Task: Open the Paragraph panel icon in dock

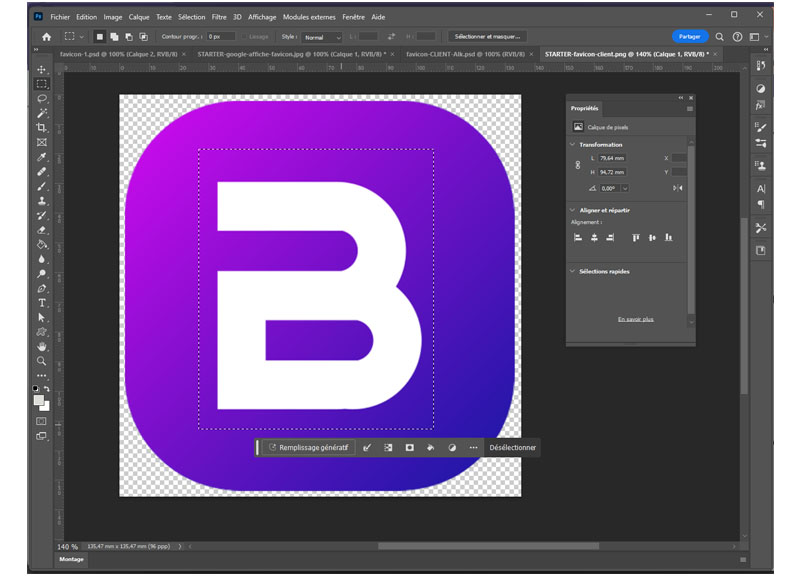Action: [761, 205]
